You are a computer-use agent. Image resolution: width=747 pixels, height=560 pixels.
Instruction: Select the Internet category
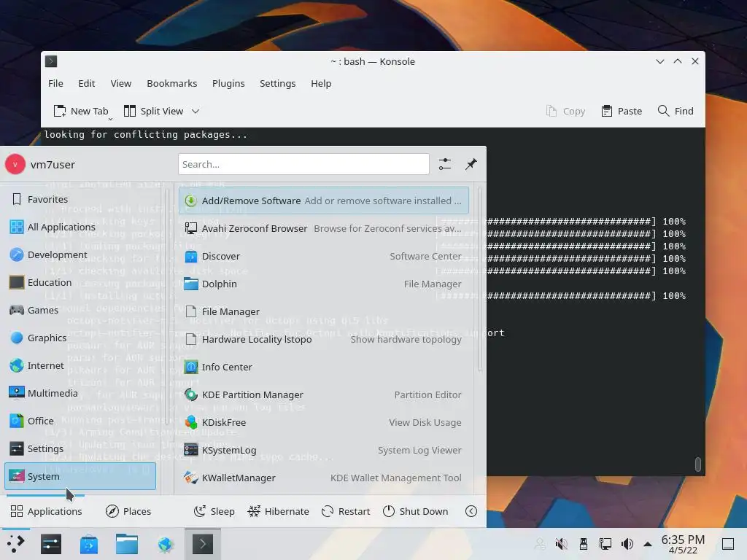[x=80, y=365]
